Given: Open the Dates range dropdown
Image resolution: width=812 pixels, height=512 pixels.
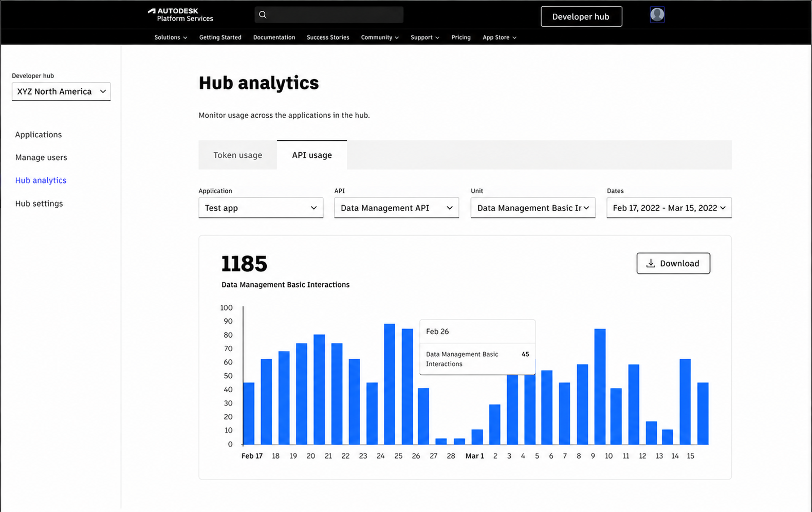Looking at the screenshot, I should pyautogui.click(x=669, y=208).
